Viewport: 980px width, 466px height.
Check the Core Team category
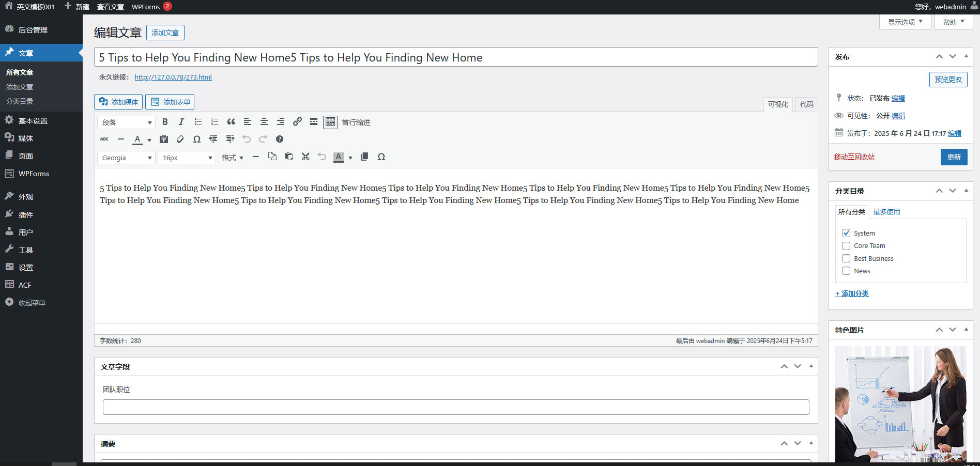pos(846,246)
